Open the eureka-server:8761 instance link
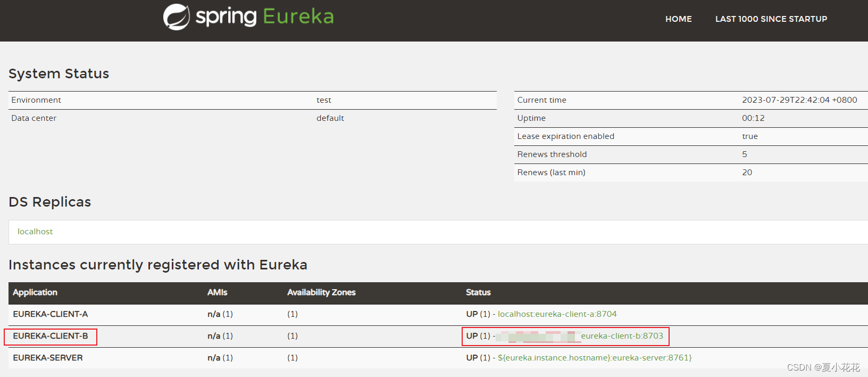The image size is (868, 377). point(595,358)
